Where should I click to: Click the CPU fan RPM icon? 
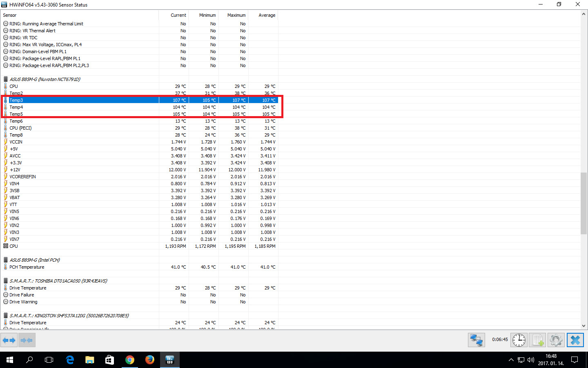[x=6, y=246]
